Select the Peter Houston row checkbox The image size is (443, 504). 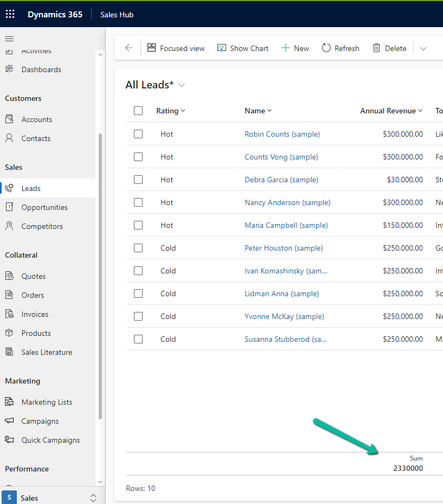138,248
